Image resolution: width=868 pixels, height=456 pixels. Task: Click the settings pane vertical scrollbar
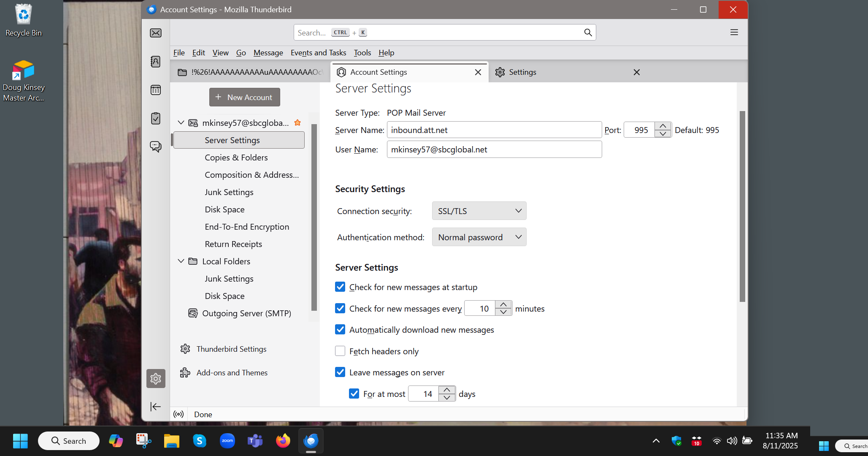tap(742, 206)
